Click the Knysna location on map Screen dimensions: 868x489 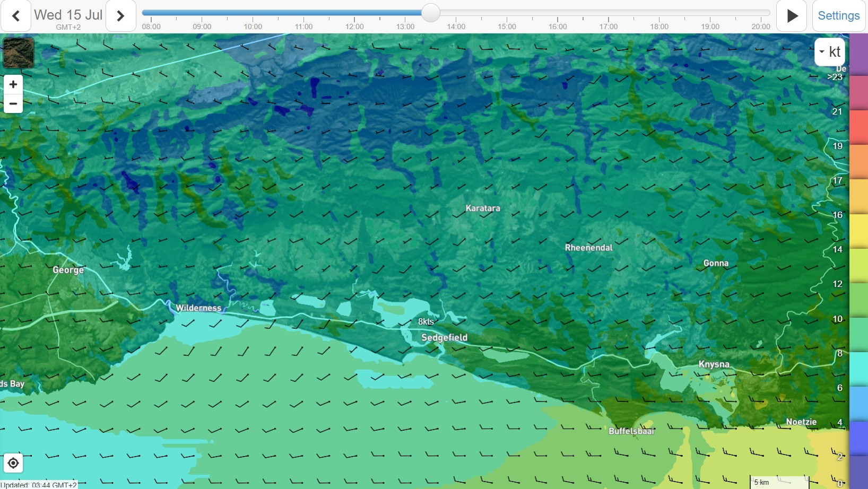pos(714,364)
